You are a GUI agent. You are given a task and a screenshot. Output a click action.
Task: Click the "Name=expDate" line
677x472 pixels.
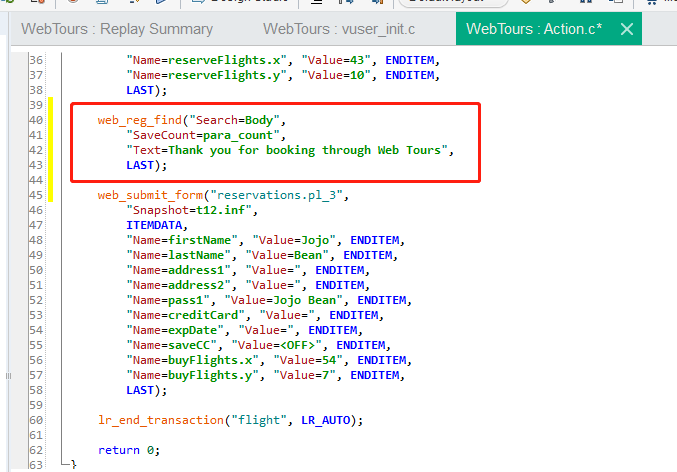(244, 330)
